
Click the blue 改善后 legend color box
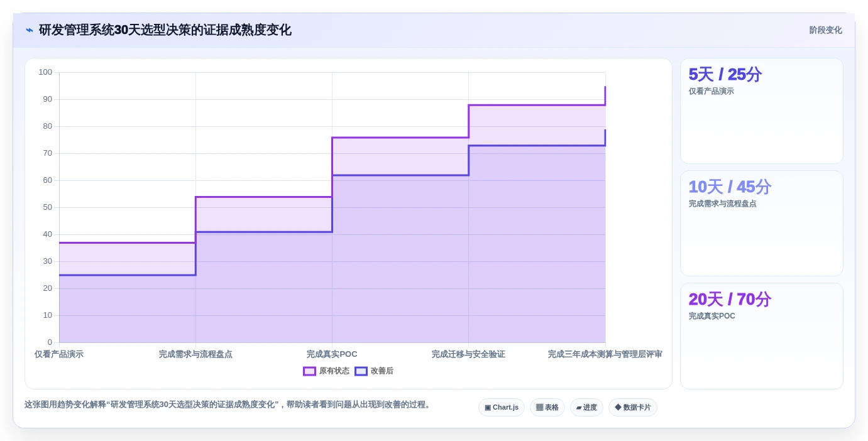(361, 371)
